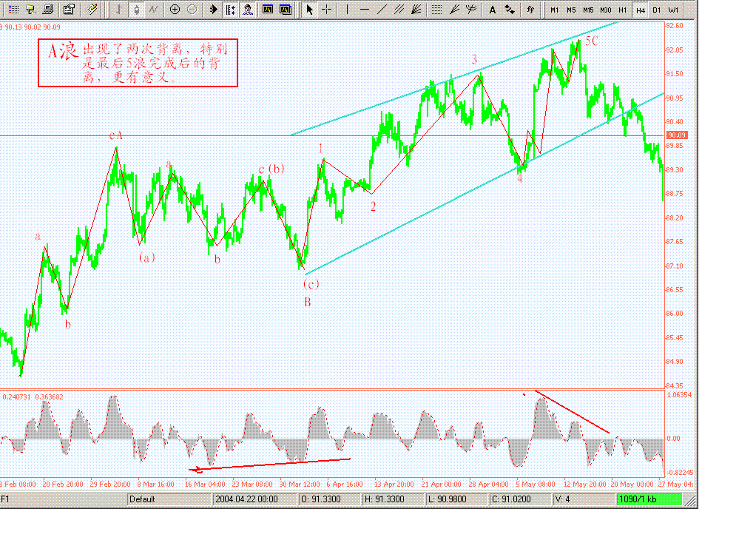Click the F1 help status text
This screenshot has height=540, width=756.
tap(5, 499)
